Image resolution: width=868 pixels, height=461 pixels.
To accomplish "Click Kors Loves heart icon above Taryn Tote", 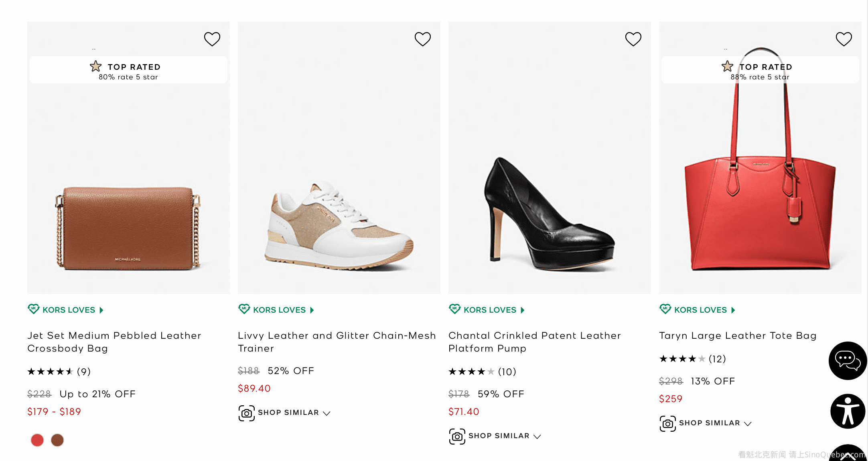I will [665, 309].
